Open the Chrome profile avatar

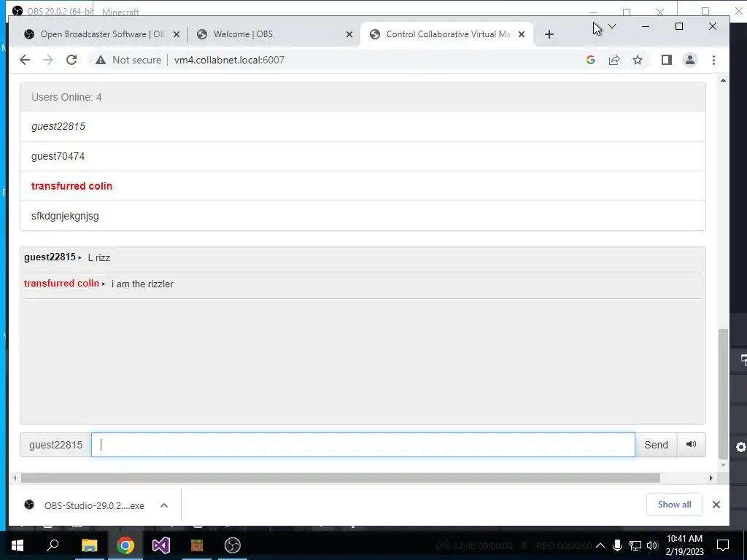(690, 60)
